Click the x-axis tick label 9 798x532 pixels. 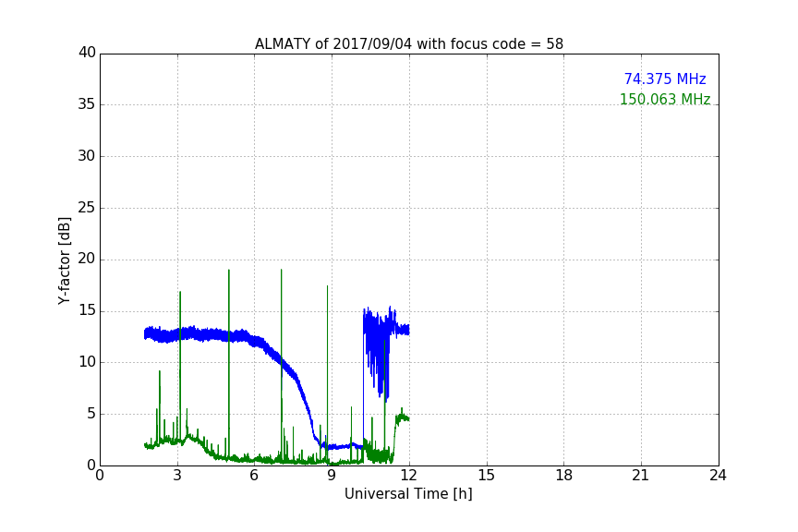point(332,476)
